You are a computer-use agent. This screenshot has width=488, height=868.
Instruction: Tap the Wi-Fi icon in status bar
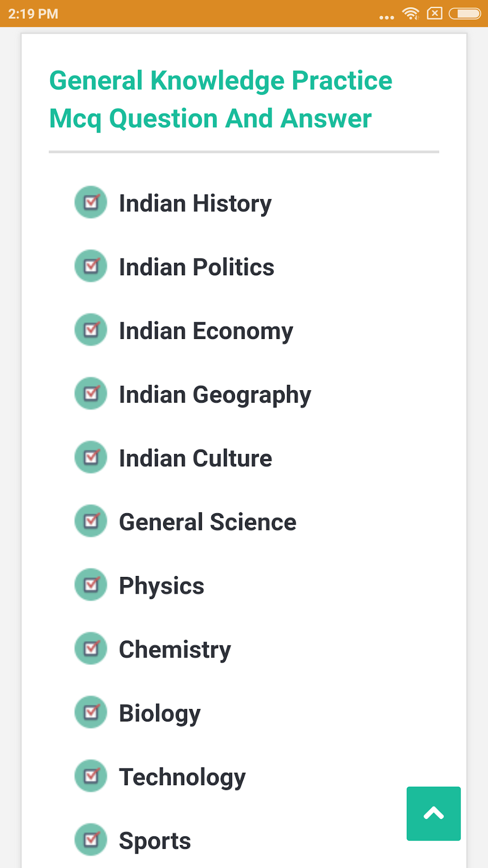410,14
